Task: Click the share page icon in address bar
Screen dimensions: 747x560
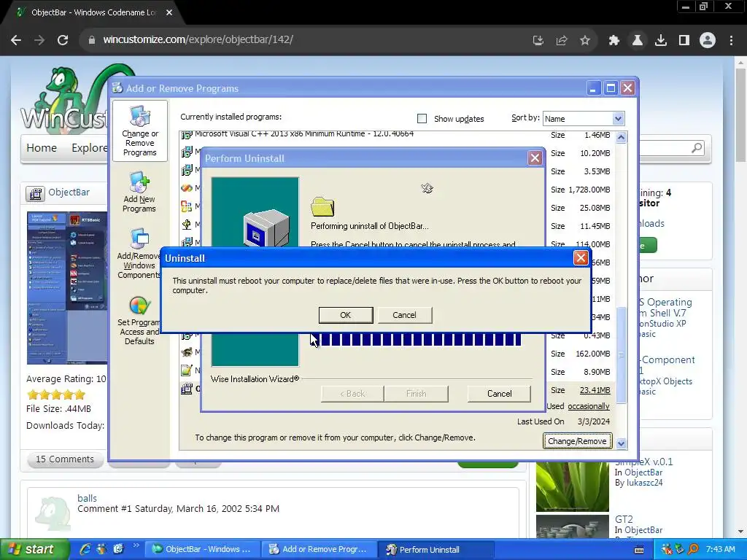Action: (x=562, y=41)
